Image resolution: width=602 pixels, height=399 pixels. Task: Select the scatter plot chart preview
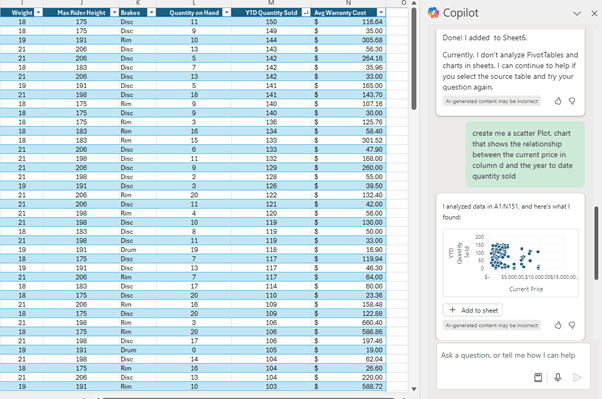pyautogui.click(x=510, y=263)
